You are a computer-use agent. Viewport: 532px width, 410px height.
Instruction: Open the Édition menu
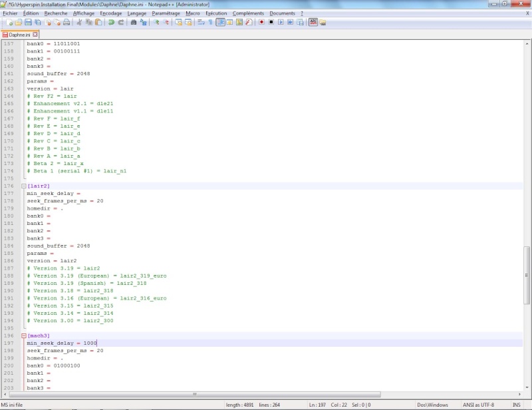pyautogui.click(x=31, y=13)
